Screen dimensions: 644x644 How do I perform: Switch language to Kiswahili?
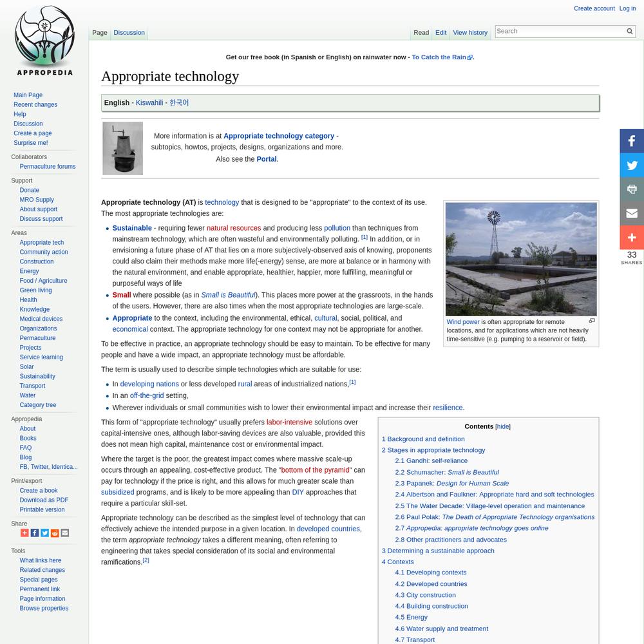pos(149,102)
